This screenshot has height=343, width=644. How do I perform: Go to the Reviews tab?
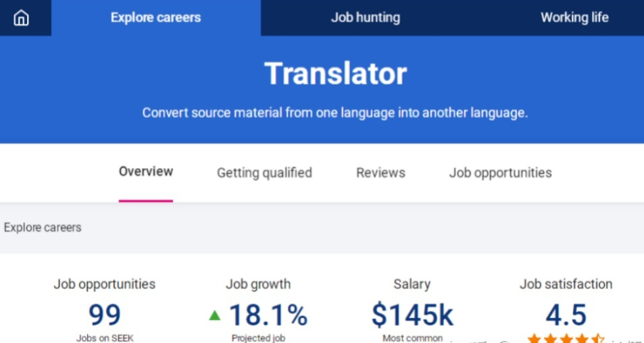coord(380,173)
